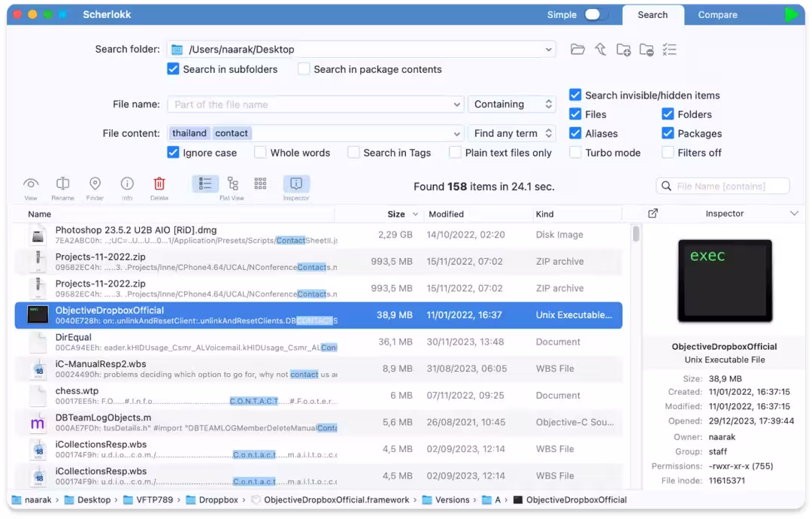
Task: Open the folder checklist icon
Action: 669,50
